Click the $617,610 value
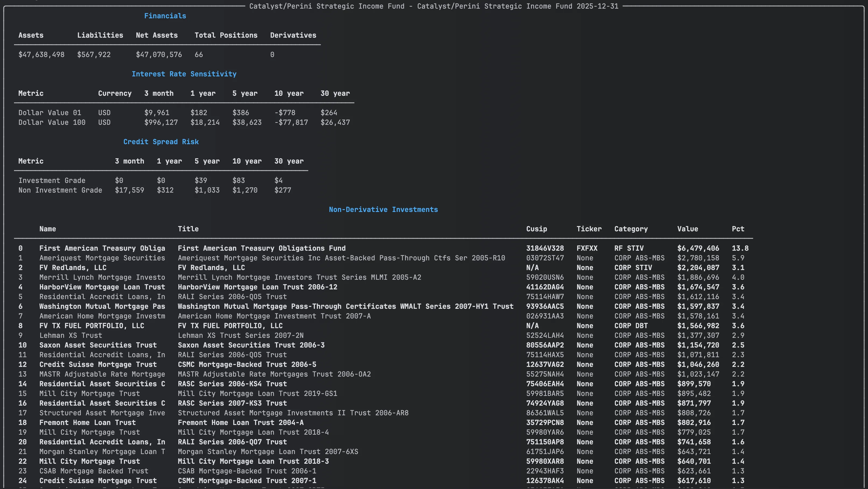Image resolution: width=868 pixels, height=489 pixels. [x=694, y=481]
